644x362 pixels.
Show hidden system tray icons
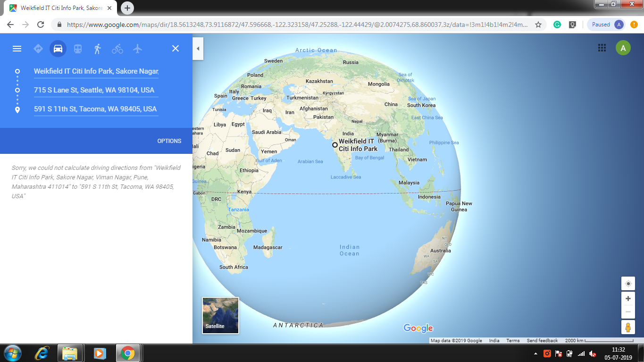535,354
